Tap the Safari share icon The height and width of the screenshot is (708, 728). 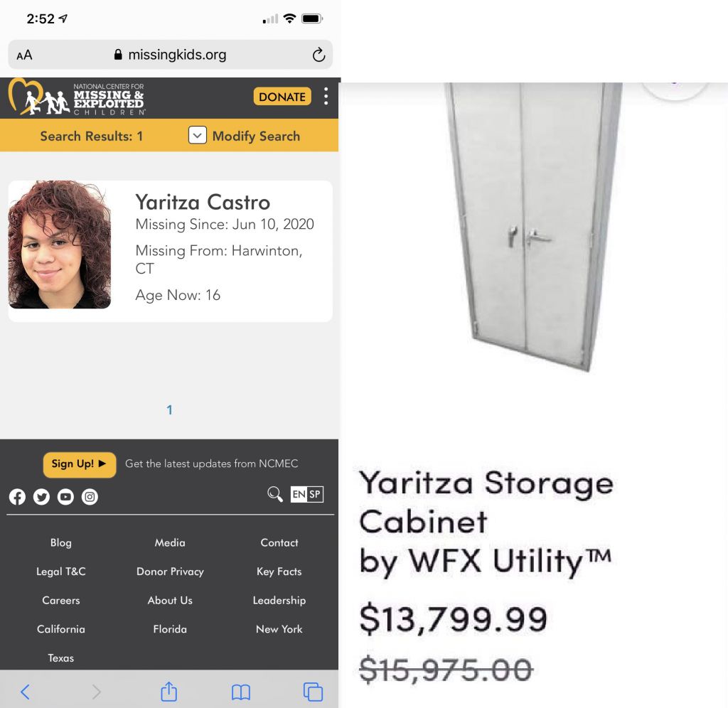pos(168,692)
